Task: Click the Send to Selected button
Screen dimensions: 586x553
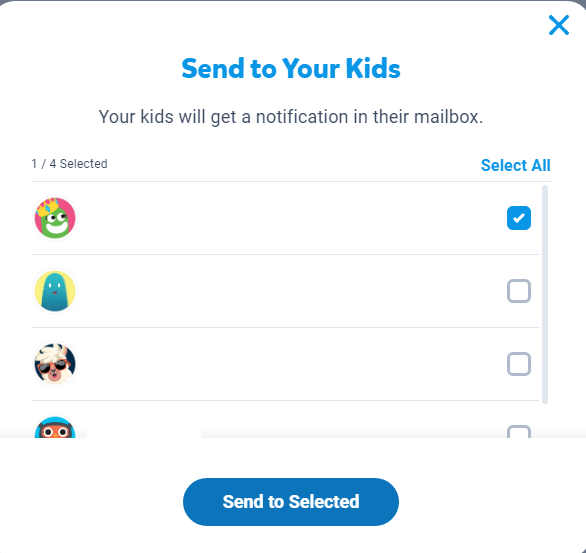Action: [x=291, y=501]
